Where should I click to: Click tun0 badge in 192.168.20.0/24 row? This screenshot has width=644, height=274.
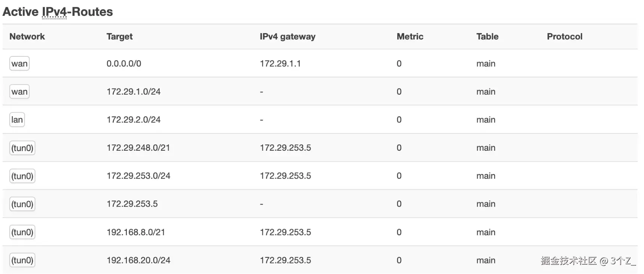(22, 260)
